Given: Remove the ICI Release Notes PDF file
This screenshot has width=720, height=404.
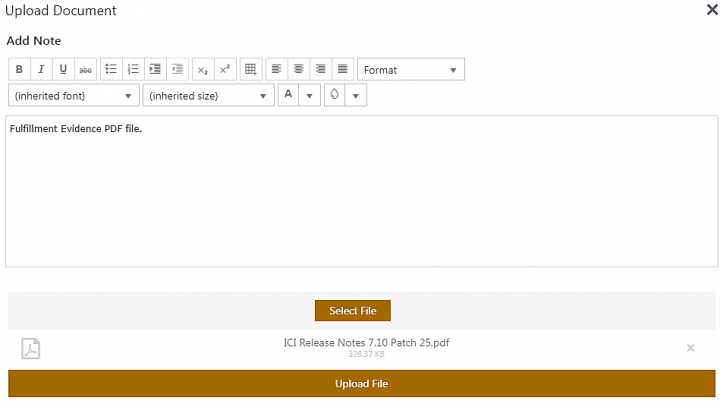Looking at the screenshot, I should [x=690, y=348].
